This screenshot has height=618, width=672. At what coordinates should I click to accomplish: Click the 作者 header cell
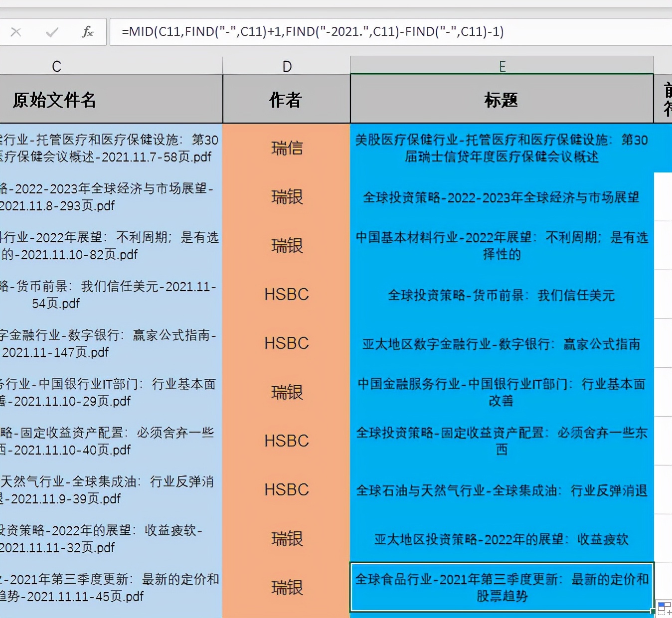tap(286, 100)
